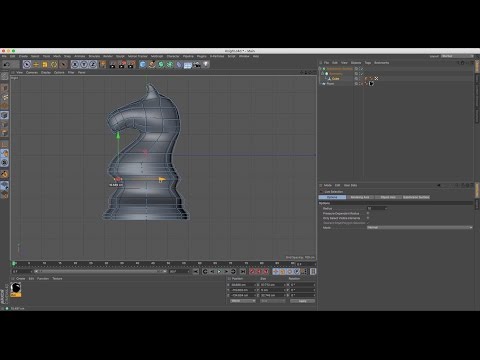Click the Floor environment icon
This screenshot has width=480, height=360.
pos(188,65)
